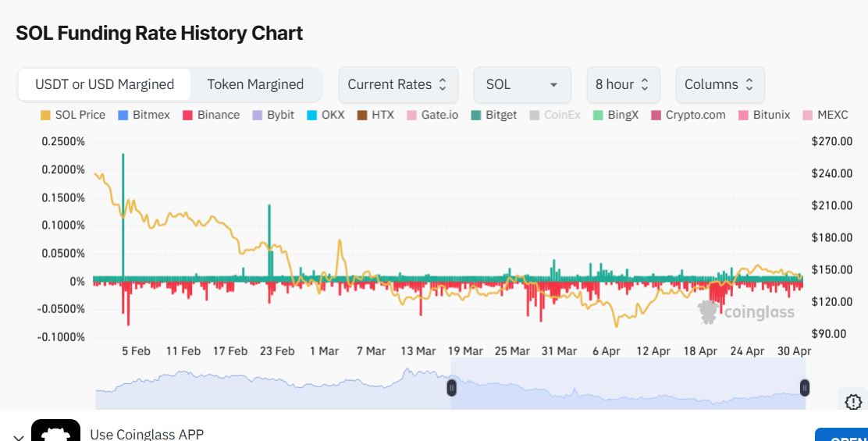Viewport: 868px width, 441px height.
Task: Click the $270.00 price axis label
Action: [832, 141]
